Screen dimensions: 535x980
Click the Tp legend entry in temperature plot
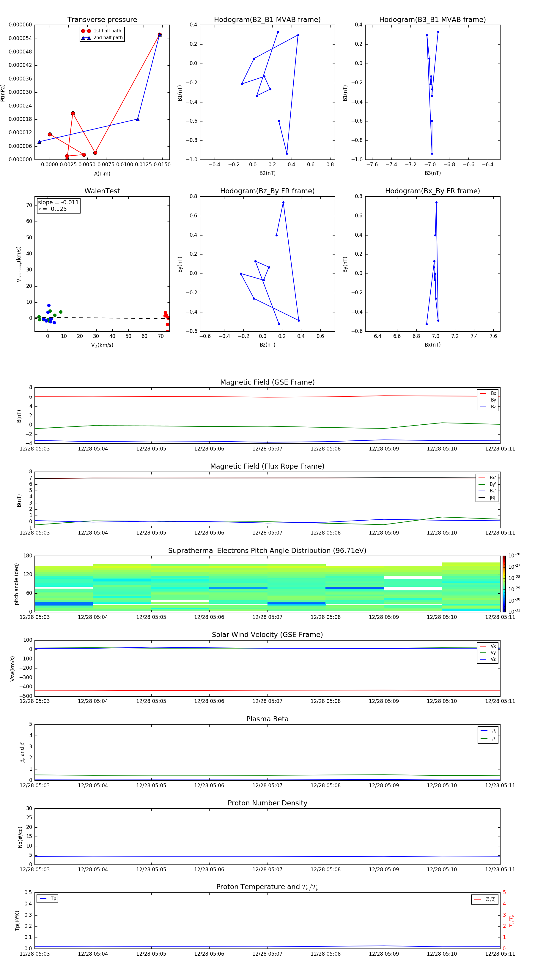click(x=48, y=899)
